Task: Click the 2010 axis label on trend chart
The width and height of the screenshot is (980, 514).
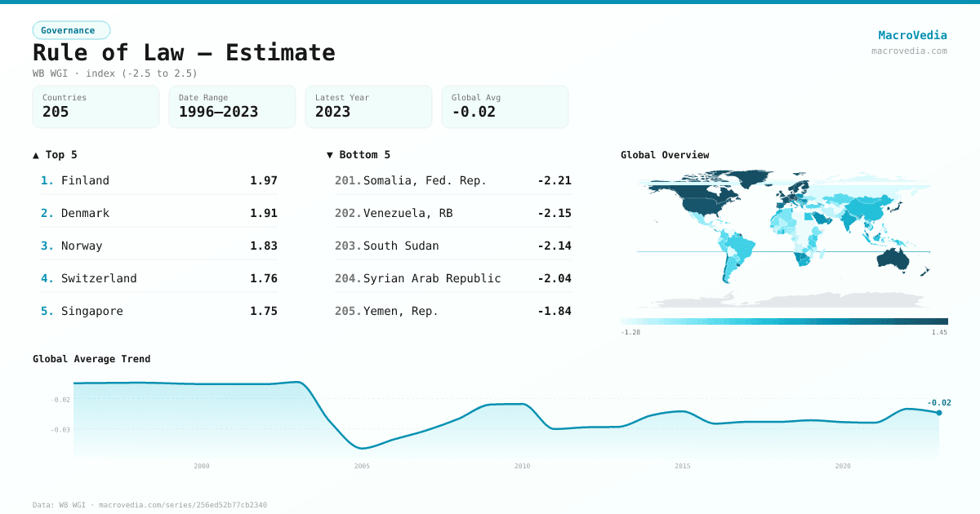Action: [523, 465]
